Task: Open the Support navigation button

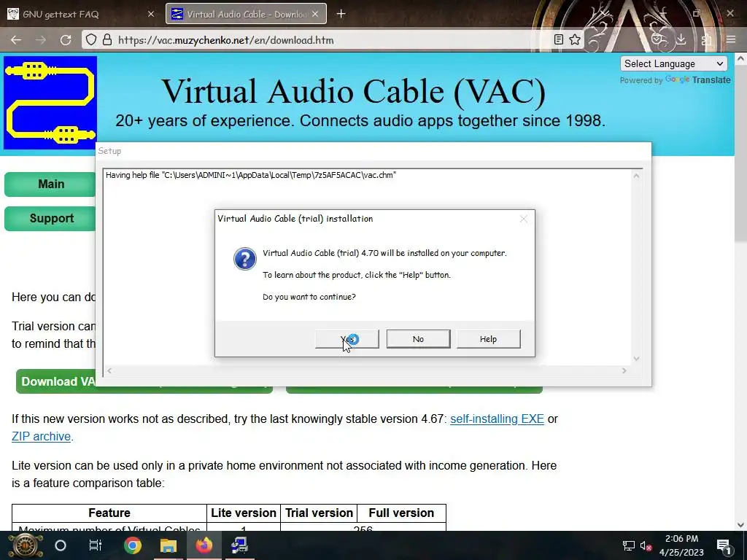Action: point(50,219)
